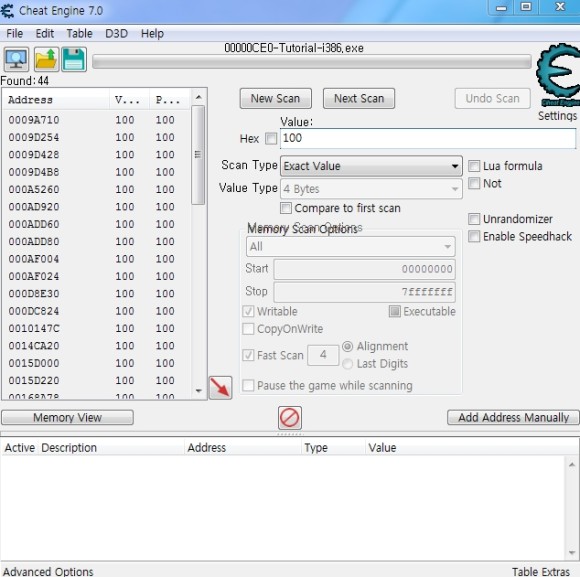Toggle the Unrandomizer checkbox
580x577 pixels.
click(474, 219)
